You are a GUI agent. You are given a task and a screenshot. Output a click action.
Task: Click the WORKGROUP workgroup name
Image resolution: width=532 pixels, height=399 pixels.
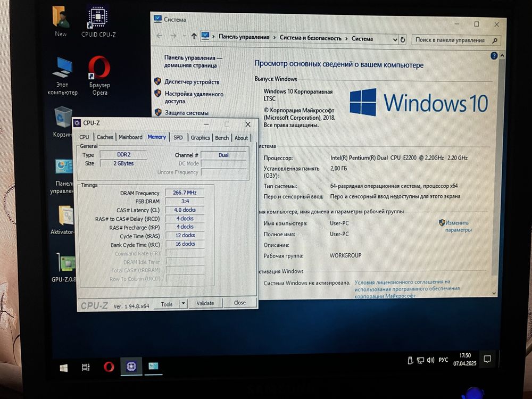[x=345, y=255]
